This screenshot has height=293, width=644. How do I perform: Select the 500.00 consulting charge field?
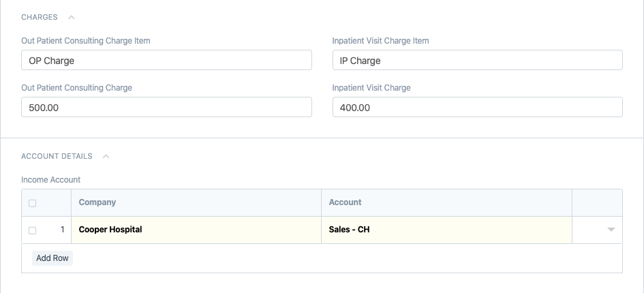point(166,107)
